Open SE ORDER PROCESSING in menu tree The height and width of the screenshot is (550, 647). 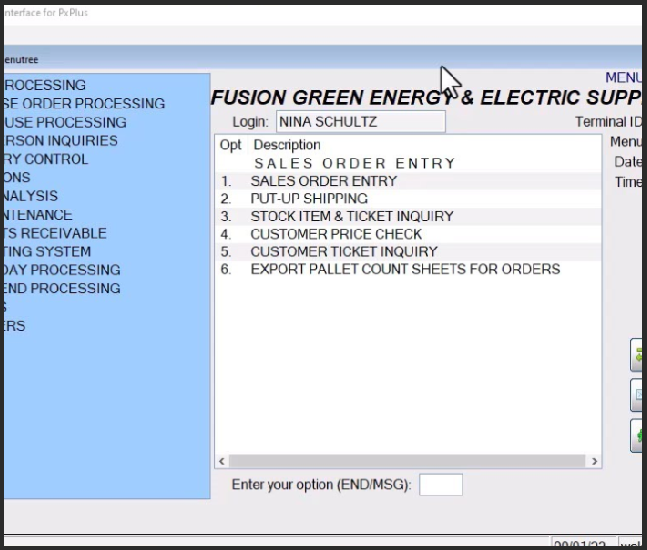click(x=85, y=103)
